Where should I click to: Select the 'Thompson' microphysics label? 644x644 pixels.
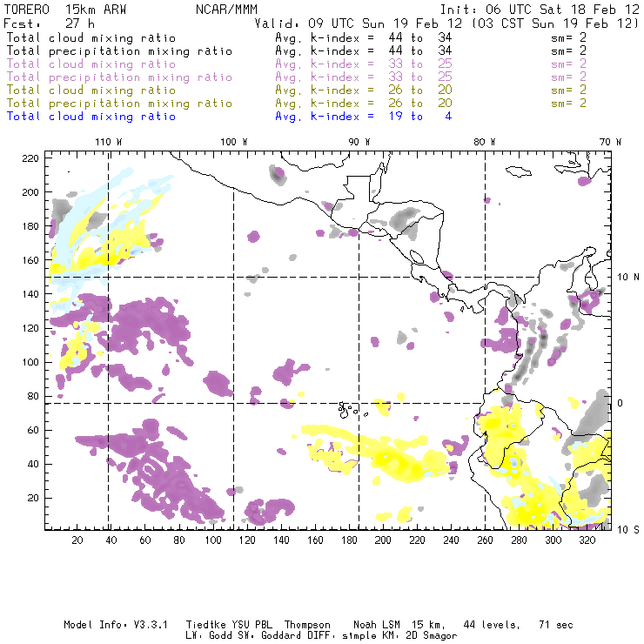click(x=307, y=625)
